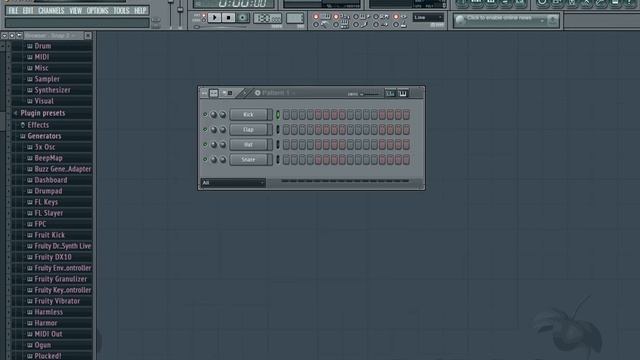Click the step sequencer horizontal scrollbar

coord(345,181)
